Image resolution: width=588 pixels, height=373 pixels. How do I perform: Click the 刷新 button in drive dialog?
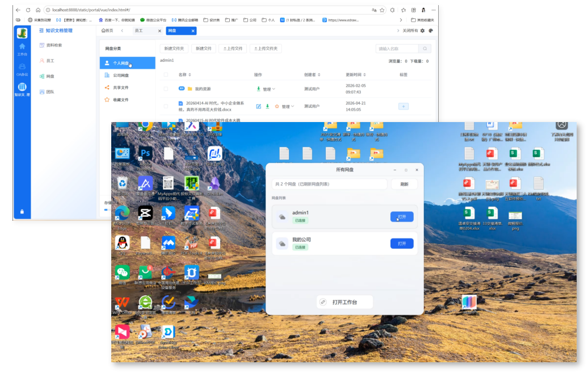[404, 184]
